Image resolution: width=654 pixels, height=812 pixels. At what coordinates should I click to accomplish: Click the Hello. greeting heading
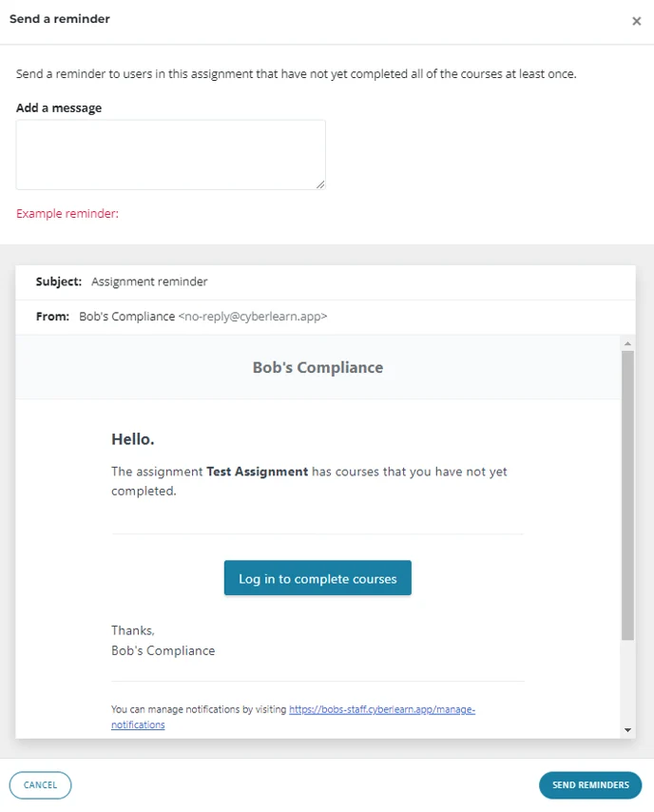[x=133, y=439]
